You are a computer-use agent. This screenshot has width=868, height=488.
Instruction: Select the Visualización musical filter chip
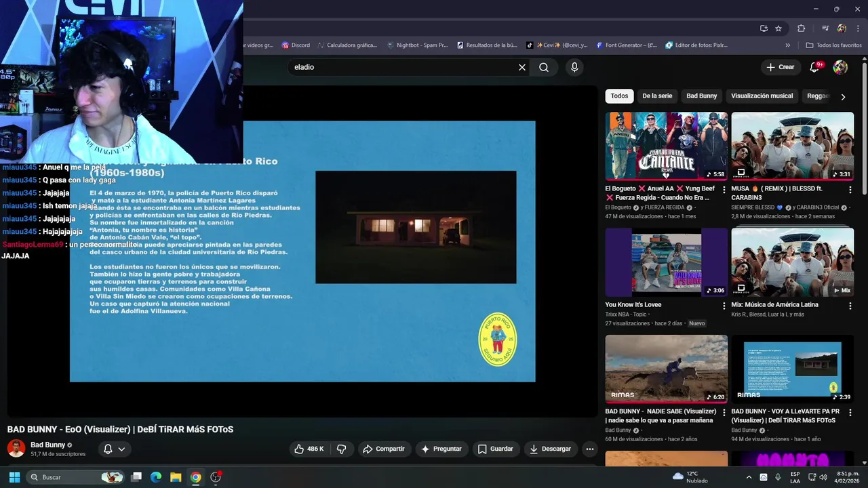[x=762, y=96]
